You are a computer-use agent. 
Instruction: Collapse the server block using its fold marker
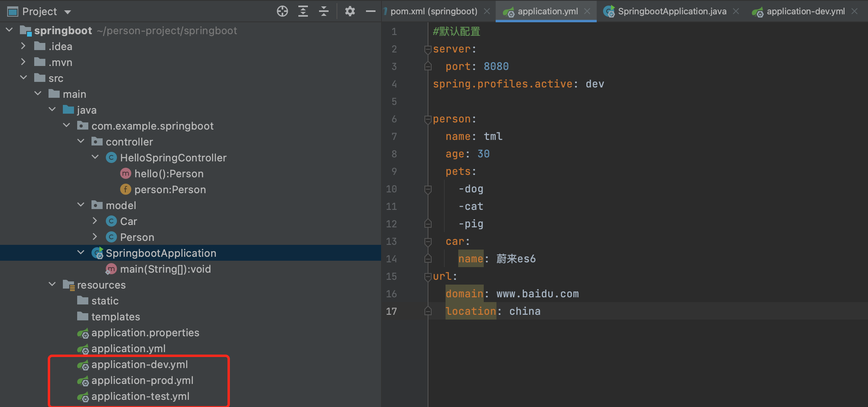pyautogui.click(x=428, y=48)
